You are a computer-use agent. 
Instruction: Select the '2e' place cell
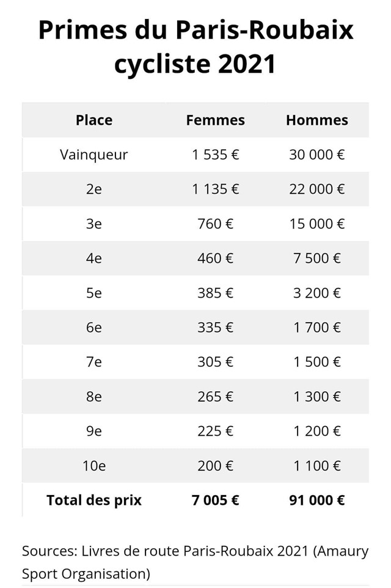pyautogui.click(x=94, y=189)
